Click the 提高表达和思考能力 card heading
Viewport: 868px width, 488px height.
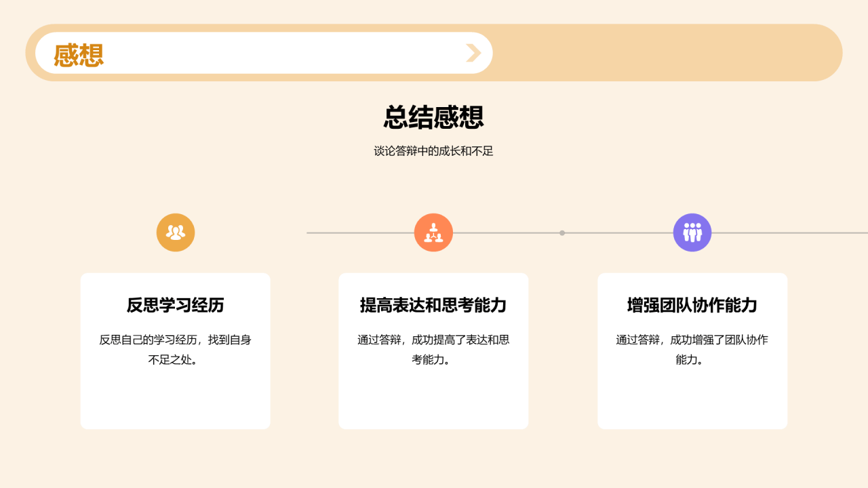[x=433, y=306]
